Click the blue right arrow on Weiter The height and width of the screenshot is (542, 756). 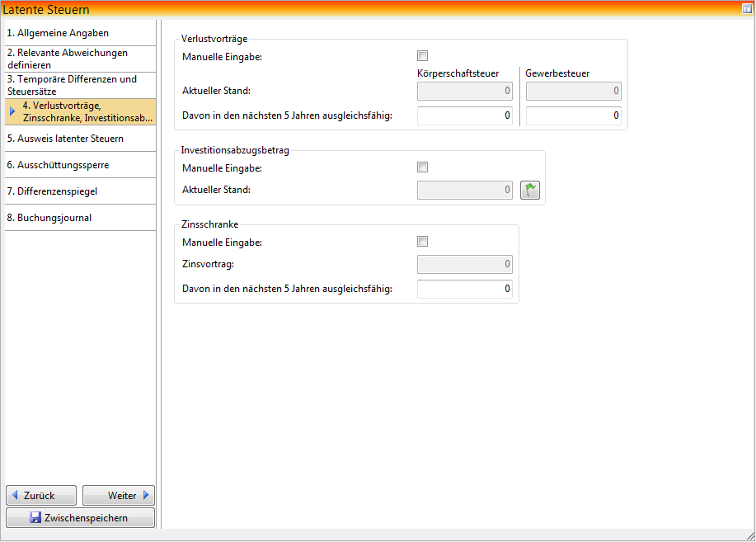click(x=146, y=496)
